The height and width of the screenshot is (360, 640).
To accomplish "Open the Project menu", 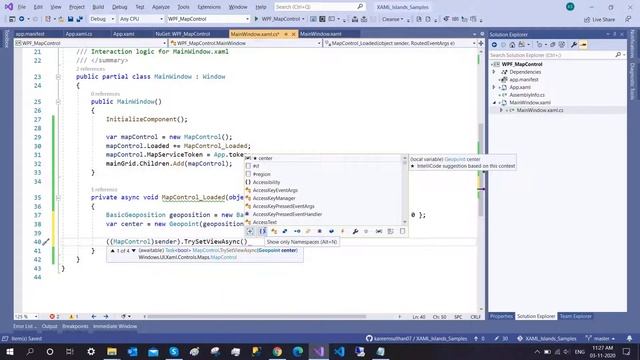I will tap(77, 7).
